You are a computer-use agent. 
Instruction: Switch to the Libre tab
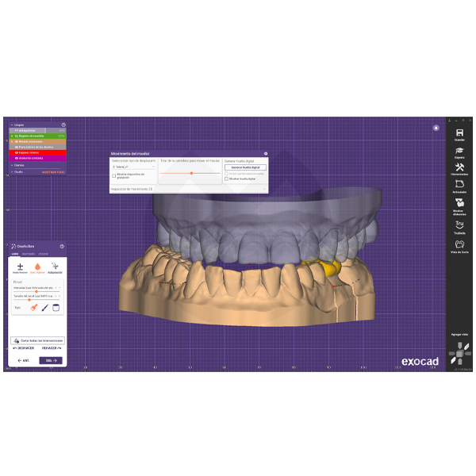[x=15, y=254]
